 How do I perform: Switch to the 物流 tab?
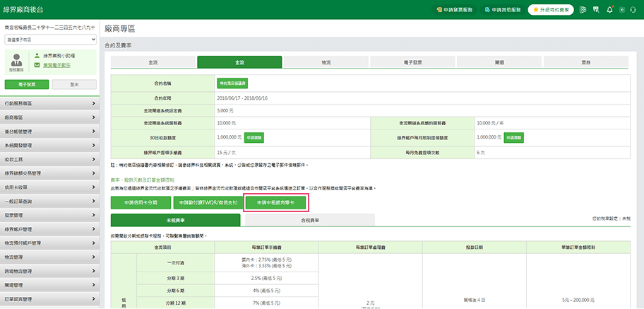pos(326,63)
